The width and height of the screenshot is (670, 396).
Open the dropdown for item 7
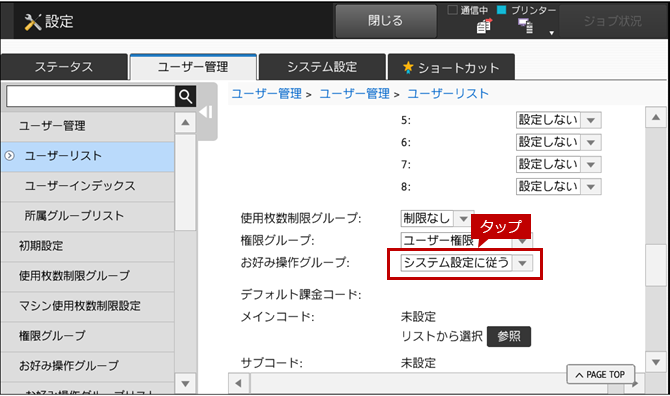[591, 164]
